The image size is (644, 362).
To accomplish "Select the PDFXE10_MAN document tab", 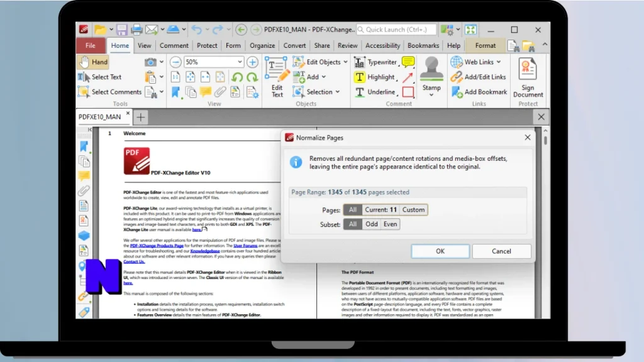I will [100, 117].
